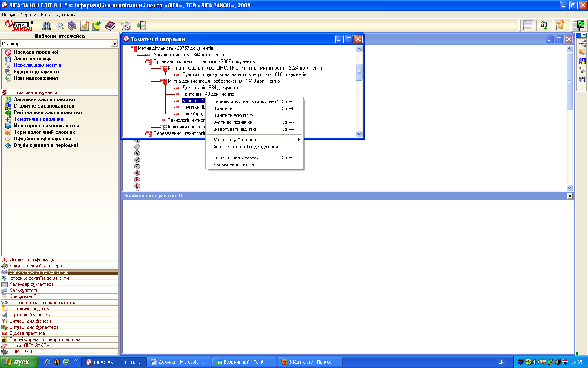Select Пункти пропуску, зони митного контролю row
Image resolution: width=588 pixels, height=368 pixels.
coord(244,74)
